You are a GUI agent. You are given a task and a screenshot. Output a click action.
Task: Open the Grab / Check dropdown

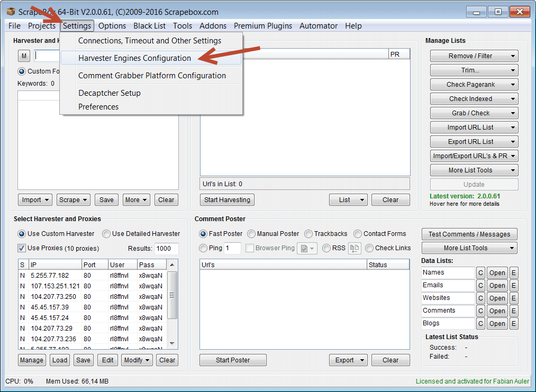474,113
